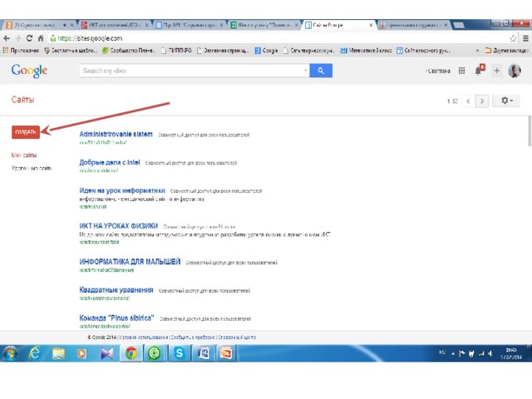The width and height of the screenshot is (532, 399).
Task: Switch to Chrome in the taskbar
Action: (131, 353)
